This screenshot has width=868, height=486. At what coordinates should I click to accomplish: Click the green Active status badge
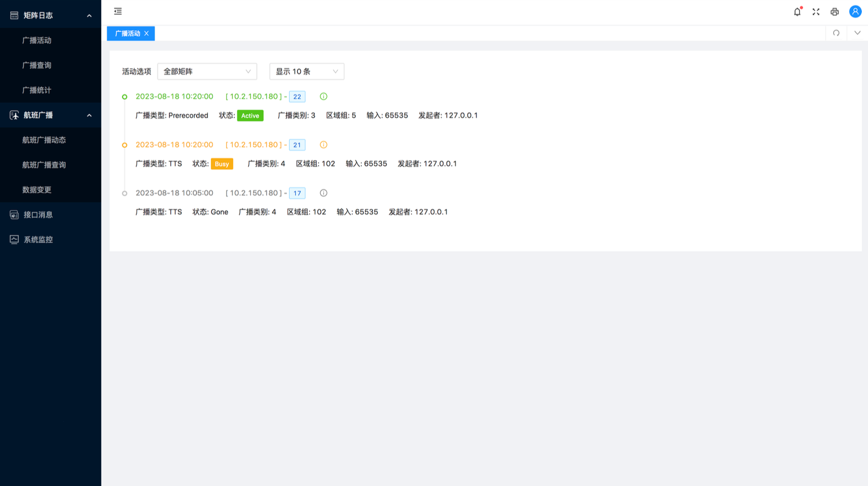[250, 116]
